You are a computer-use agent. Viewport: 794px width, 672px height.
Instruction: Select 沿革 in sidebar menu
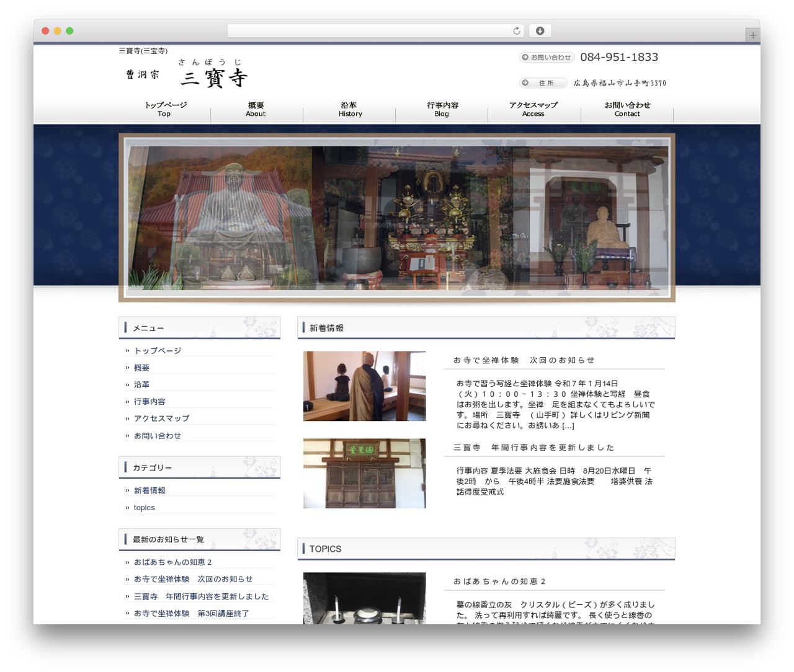141,384
